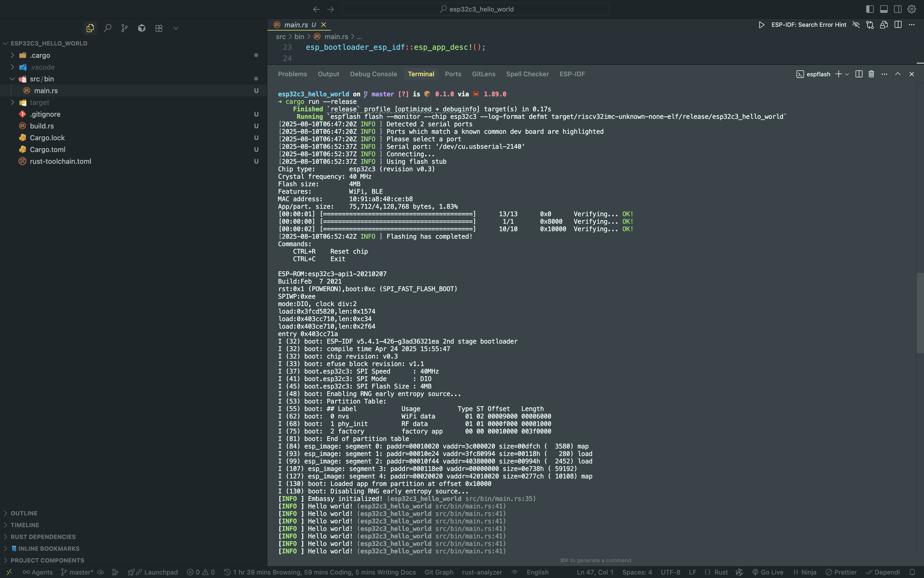Click the src breadcrumb segment
924x578 pixels.
point(281,37)
